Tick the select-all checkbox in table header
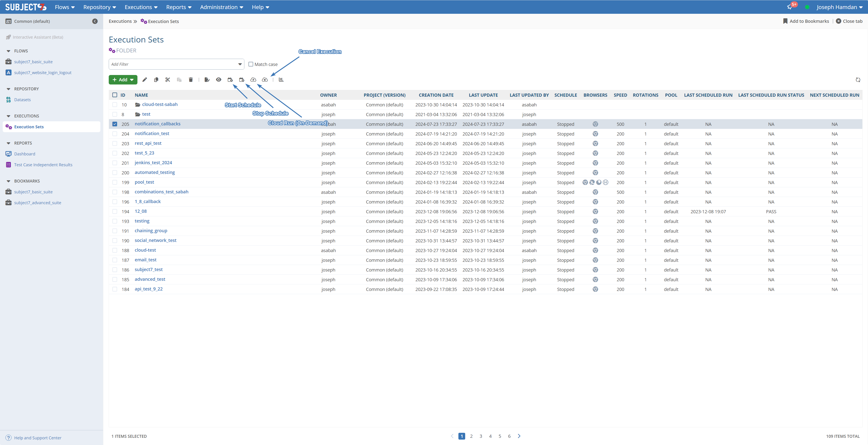The height and width of the screenshot is (445, 868). click(x=115, y=95)
